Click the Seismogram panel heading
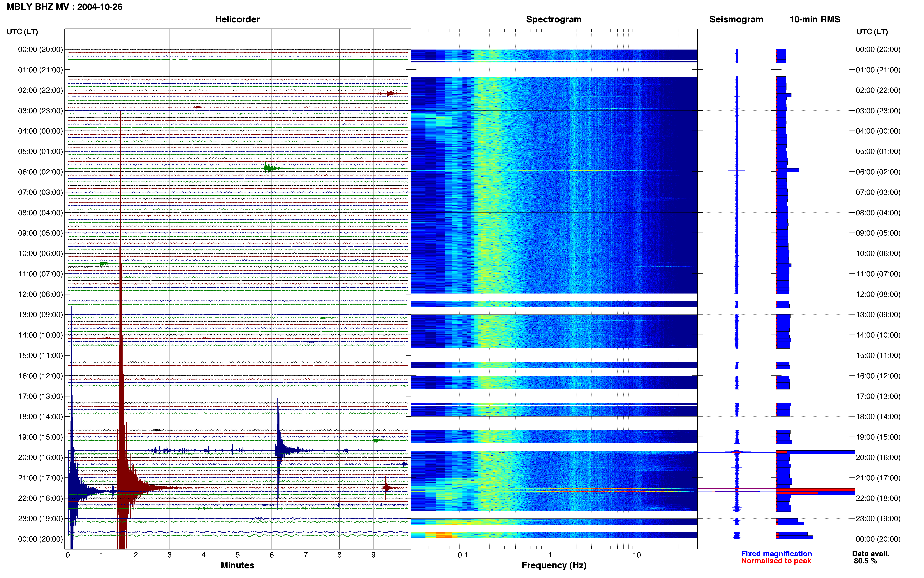The height and width of the screenshot is (578, 924). 736,19
